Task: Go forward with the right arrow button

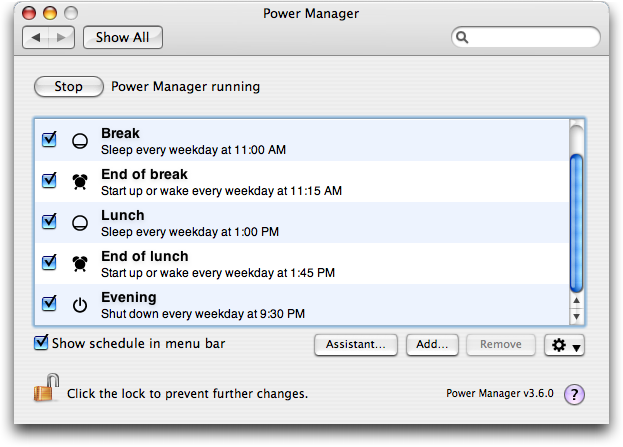Action: (61, 37)
